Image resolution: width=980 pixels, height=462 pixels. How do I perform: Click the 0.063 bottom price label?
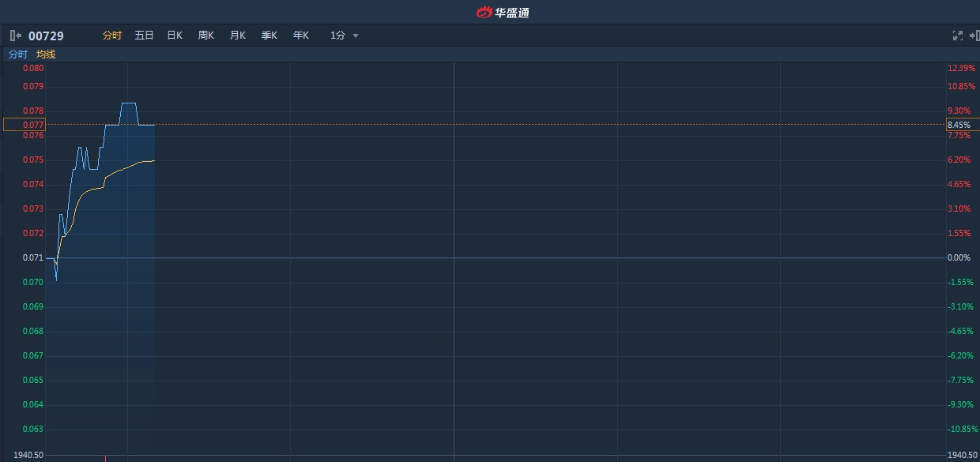coord(33,429)
